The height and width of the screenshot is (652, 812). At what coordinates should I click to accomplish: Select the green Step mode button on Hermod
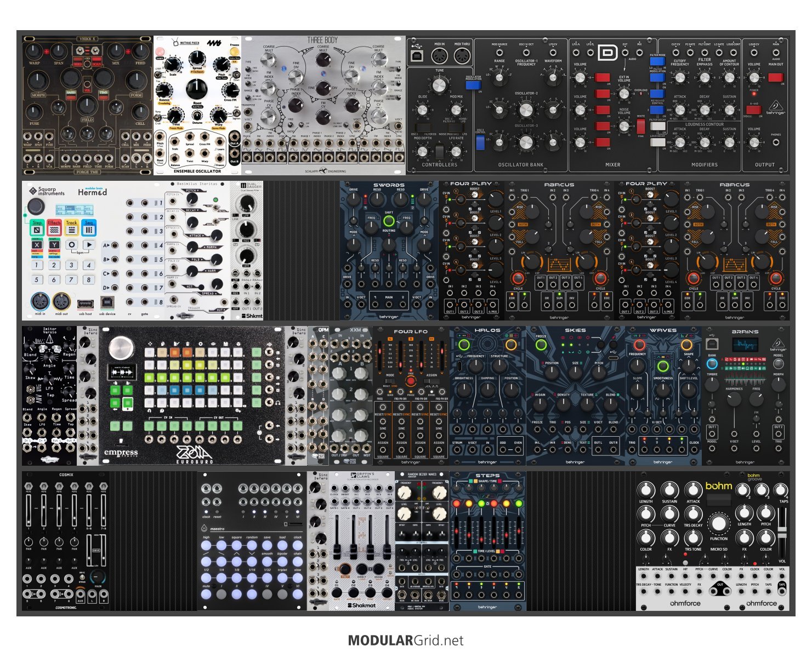[37, 227]
